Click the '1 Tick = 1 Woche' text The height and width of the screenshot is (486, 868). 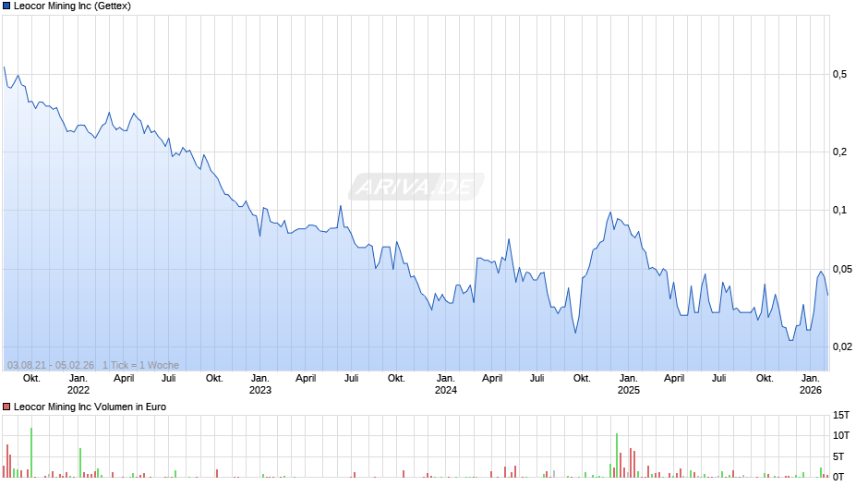tap(140, 365)
